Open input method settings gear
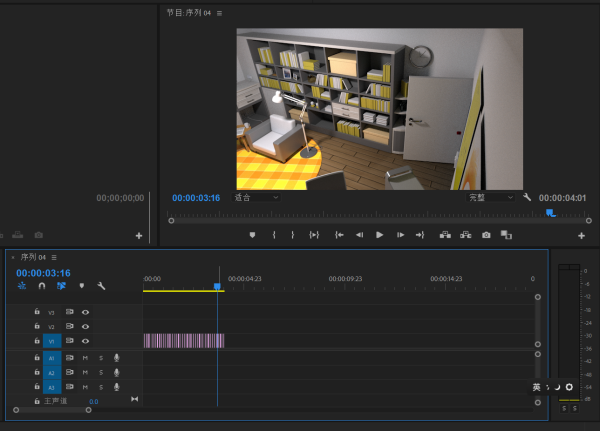The width and height of the screenshot is (600, 431). [x=569, y=387]
